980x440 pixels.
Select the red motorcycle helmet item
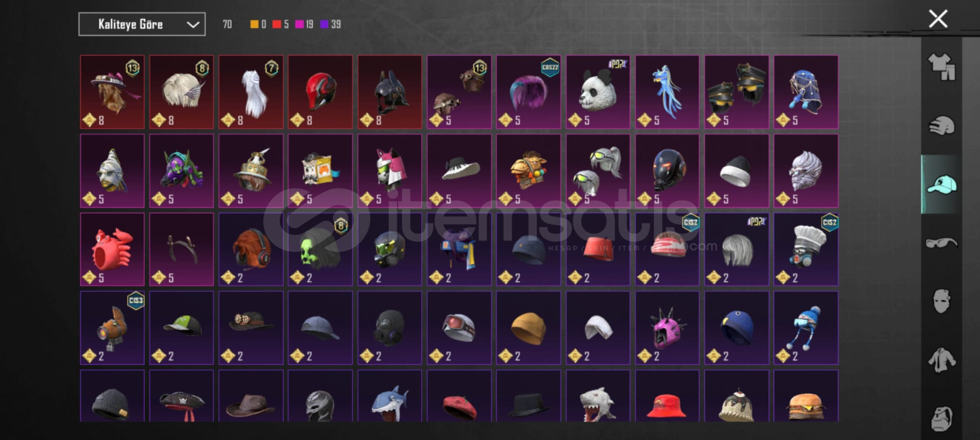tap(320, 92)
